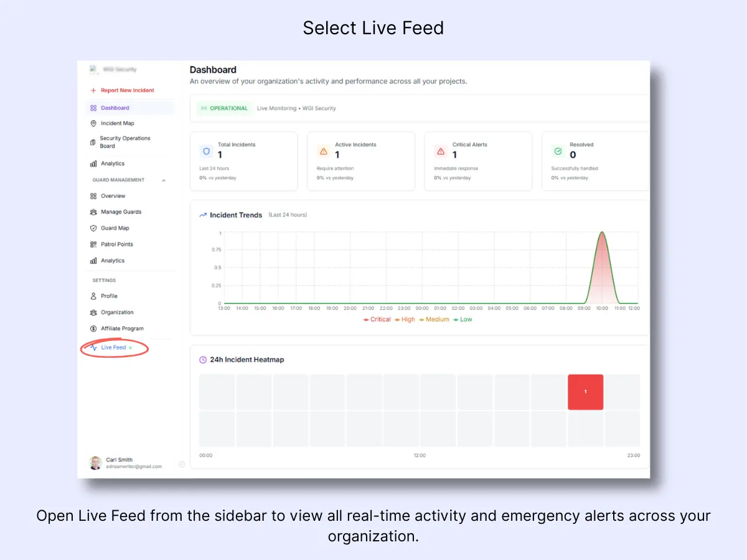
Task: Open the Guard Map shield icon
Action: click(x=93, y=228)
